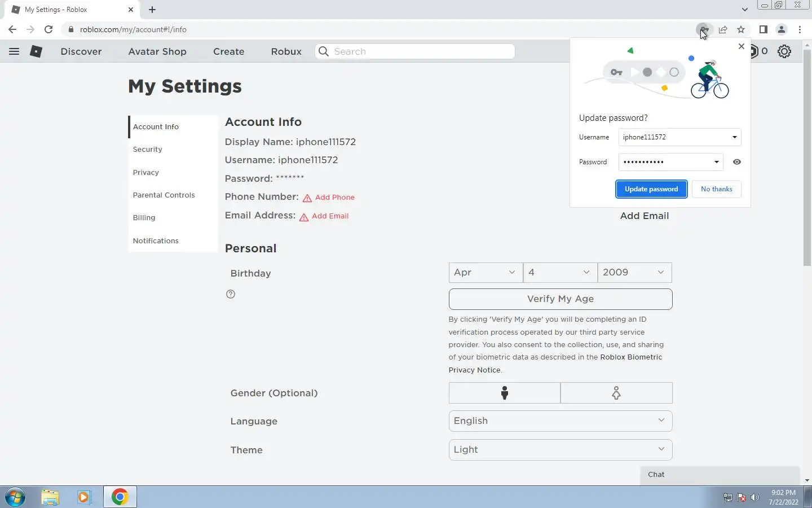Click the network tray icon
The height and width of the screenshot is (508, 812).
pyautogui.click(x=728, y=498)
